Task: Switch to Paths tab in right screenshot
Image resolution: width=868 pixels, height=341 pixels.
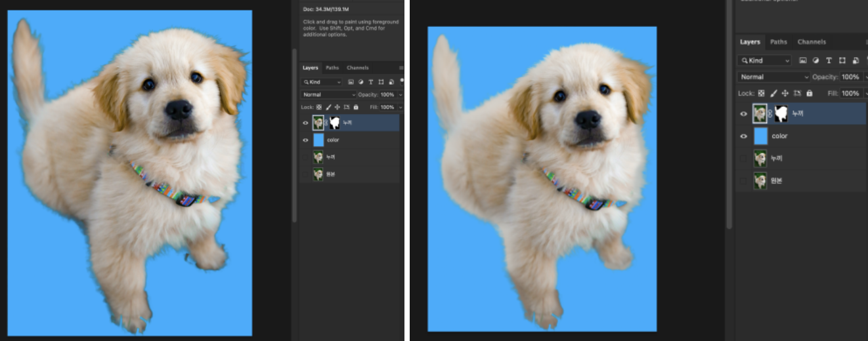Action: click(x=779, y=42)
